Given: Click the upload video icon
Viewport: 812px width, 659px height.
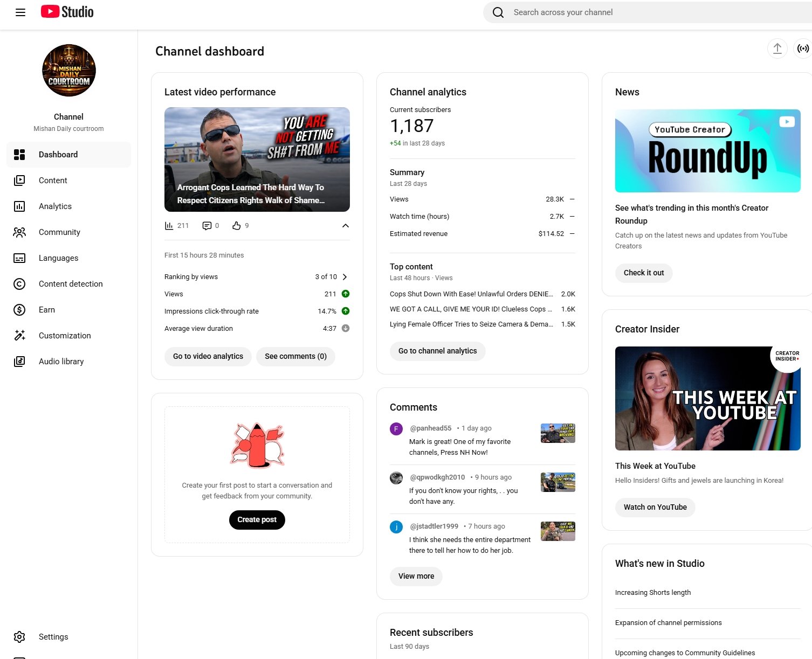Looking at the screenshot, I should pos(777,48).
